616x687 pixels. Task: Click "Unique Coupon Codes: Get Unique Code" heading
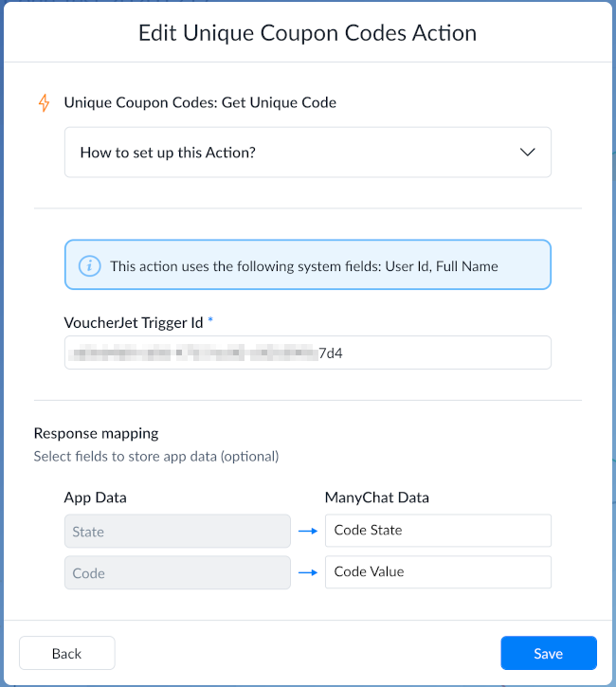200,102
